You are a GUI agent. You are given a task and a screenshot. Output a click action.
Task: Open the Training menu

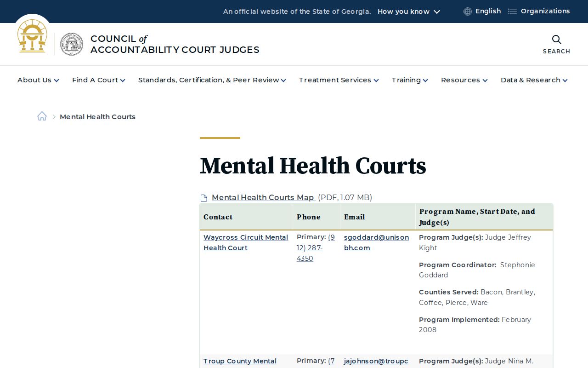410,80
